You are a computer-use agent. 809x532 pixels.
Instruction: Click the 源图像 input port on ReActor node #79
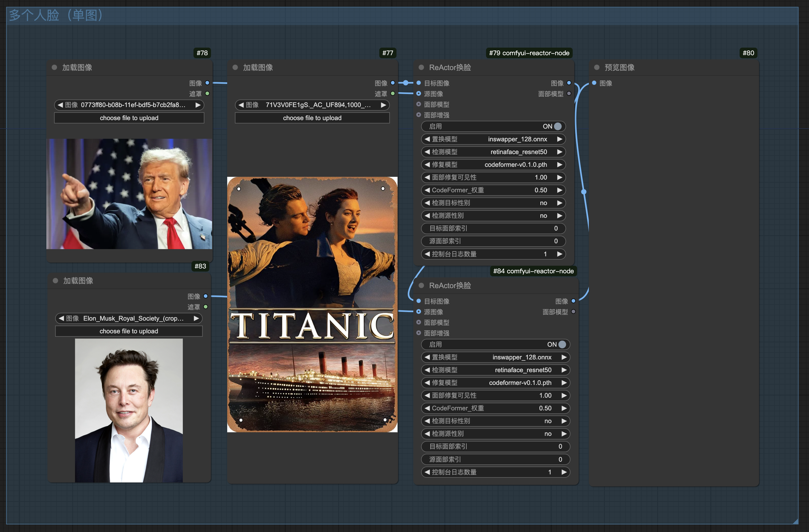419,93
